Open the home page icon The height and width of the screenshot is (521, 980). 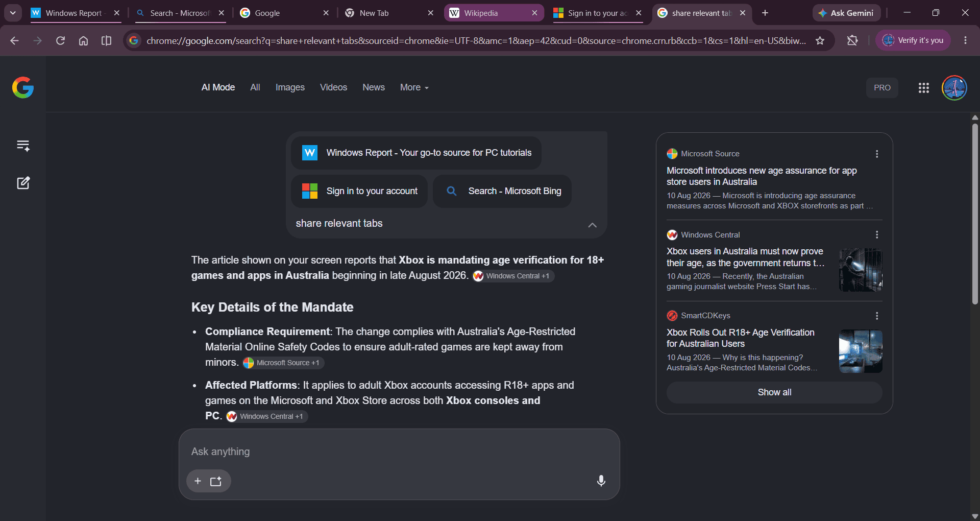[x=83, y=40]
